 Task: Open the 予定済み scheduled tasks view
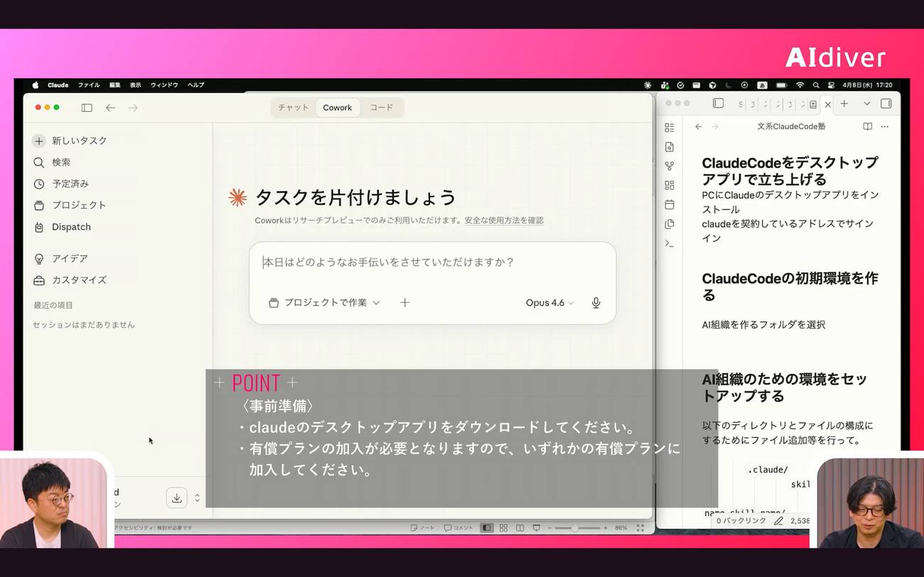(x=70, y=184)
